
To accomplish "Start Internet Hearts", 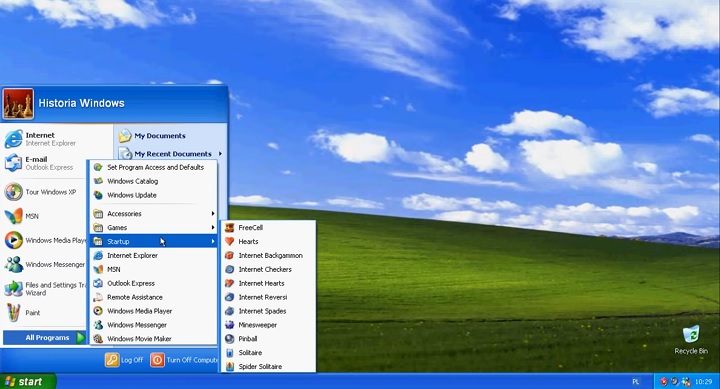I will tap(268, 283).
